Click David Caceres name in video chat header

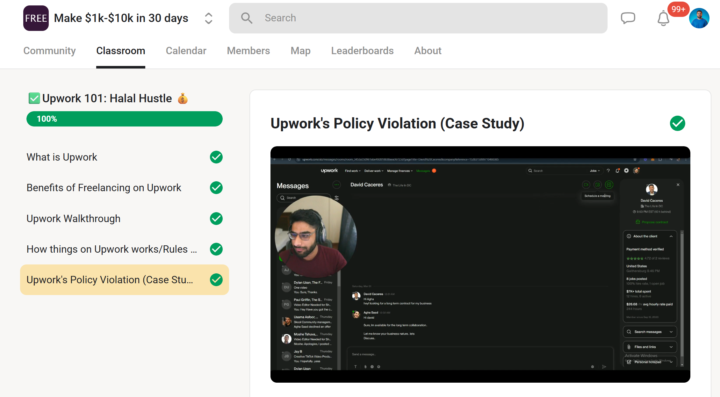click(x=366, y=185)
